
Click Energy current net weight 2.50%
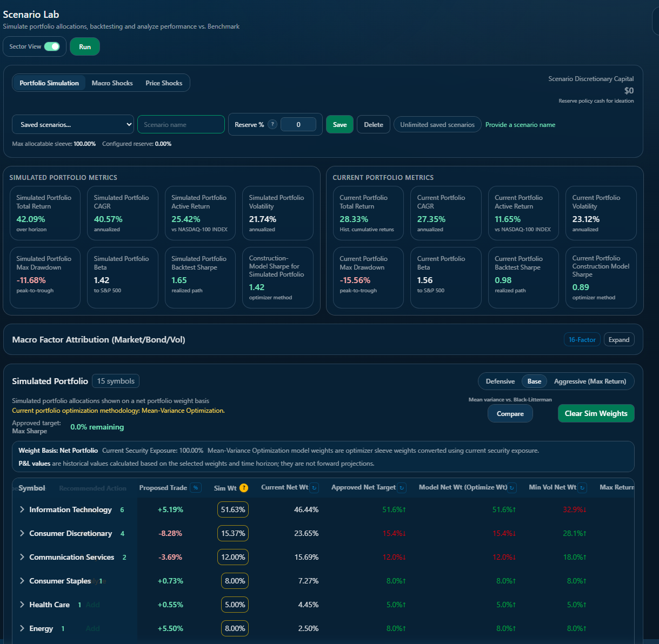click(x=308, y=628)
